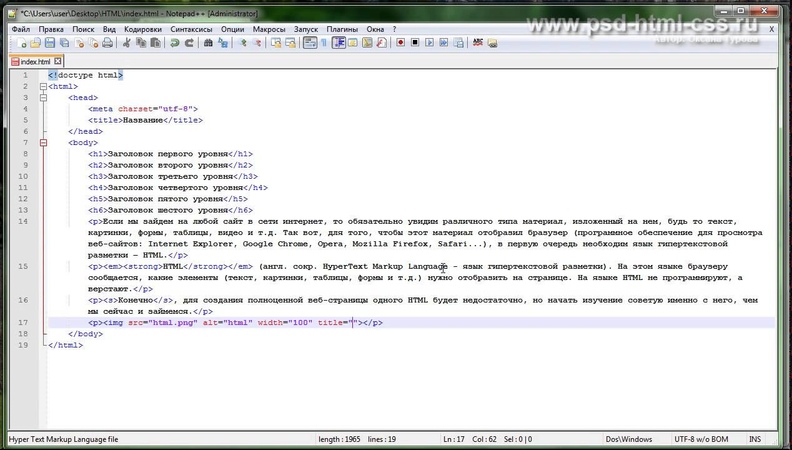Click the New file toolbar icon

(x=21, y=44)
